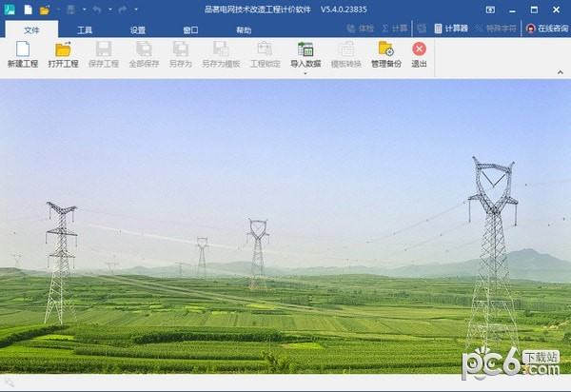Expand the 导入数据 dropdown arrow
This screenshot has height=392, width=571.
305,73
